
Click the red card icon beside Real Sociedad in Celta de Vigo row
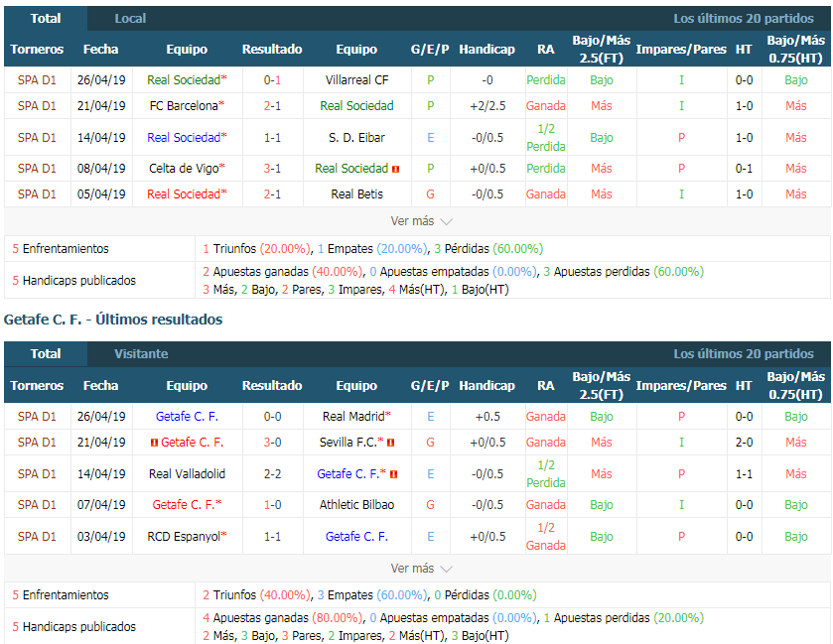tap(396, 169)
